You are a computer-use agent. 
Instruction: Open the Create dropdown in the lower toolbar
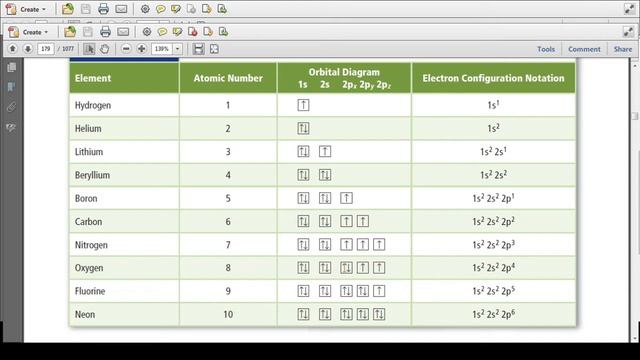point(35,32)
